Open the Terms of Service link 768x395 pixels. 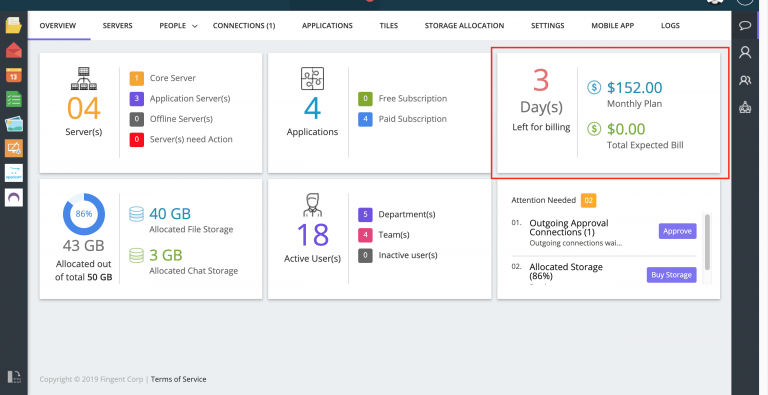point(179,379)
